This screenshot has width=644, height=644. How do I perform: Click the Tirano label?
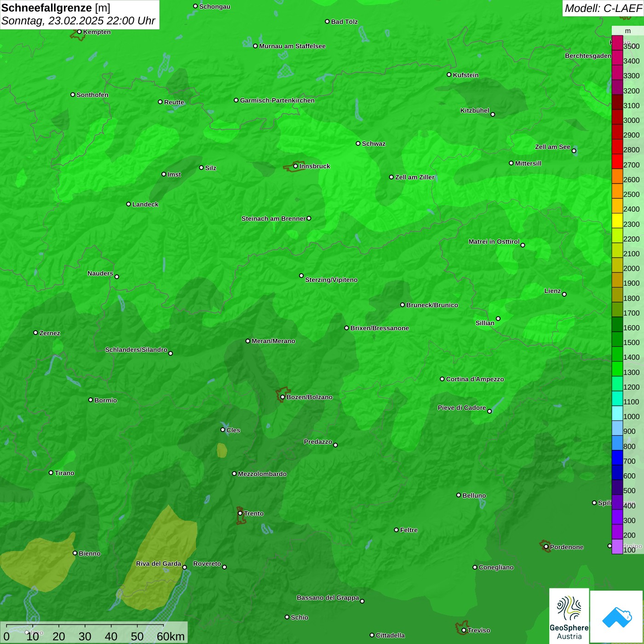[x=64, y=473]
